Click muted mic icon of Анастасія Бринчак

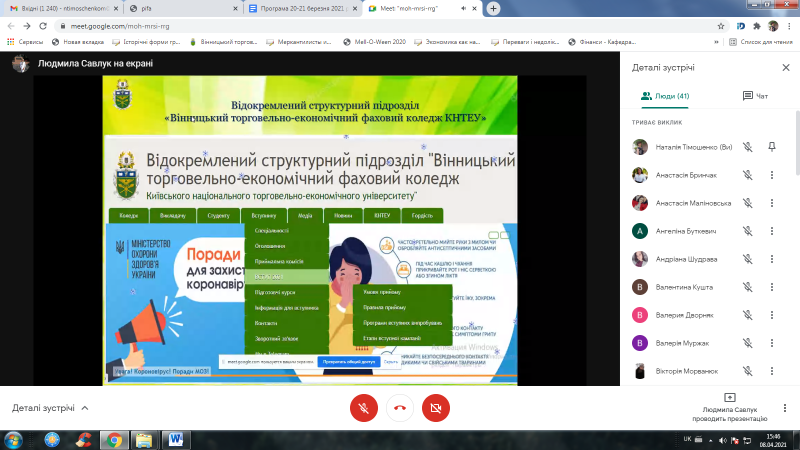[747, 175]
